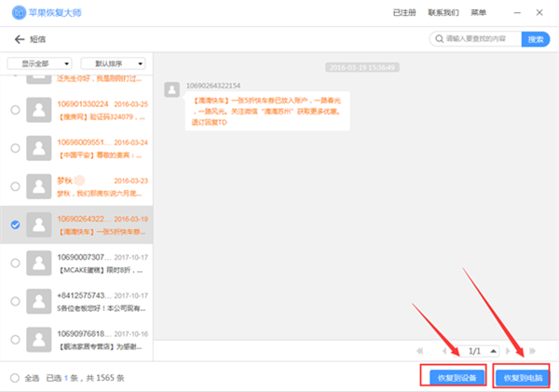This screenshot has width=559, height=392.
Task: Select the radio for the 梦秋 message
Action: point(15,186)
